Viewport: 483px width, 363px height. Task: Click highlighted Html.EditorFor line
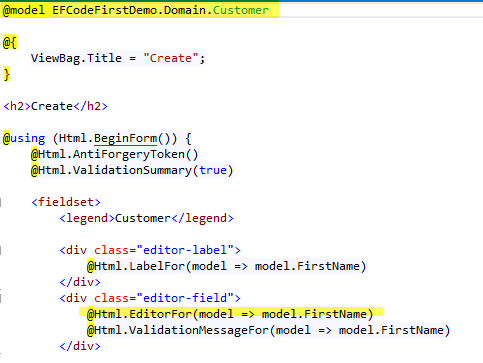230,314
